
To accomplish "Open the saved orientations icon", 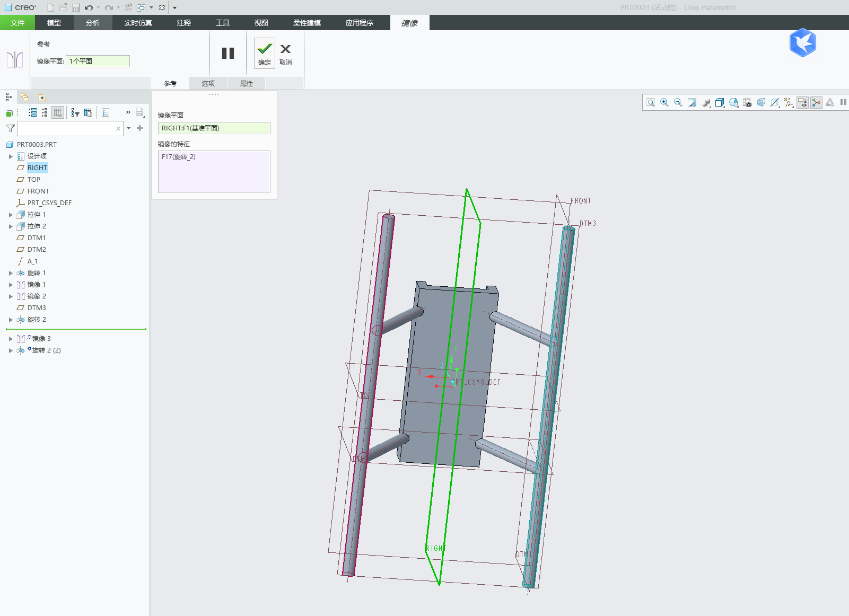I will (733, 102).
